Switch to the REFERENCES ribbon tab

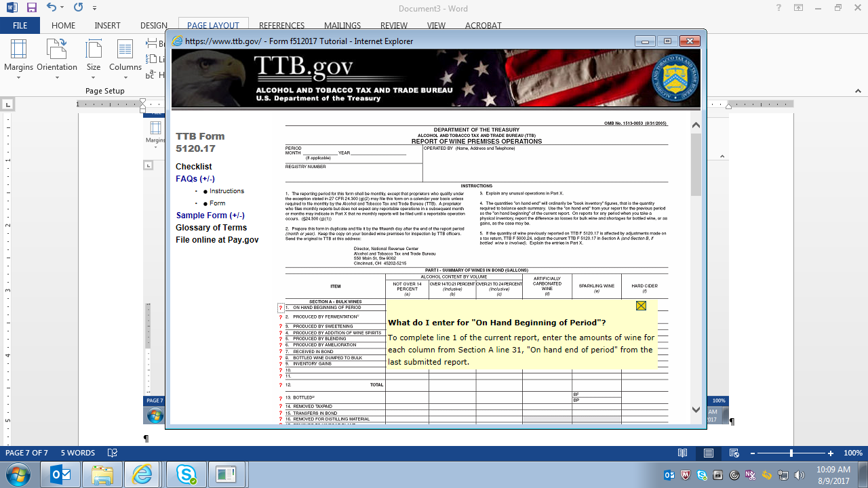[281, 26]
